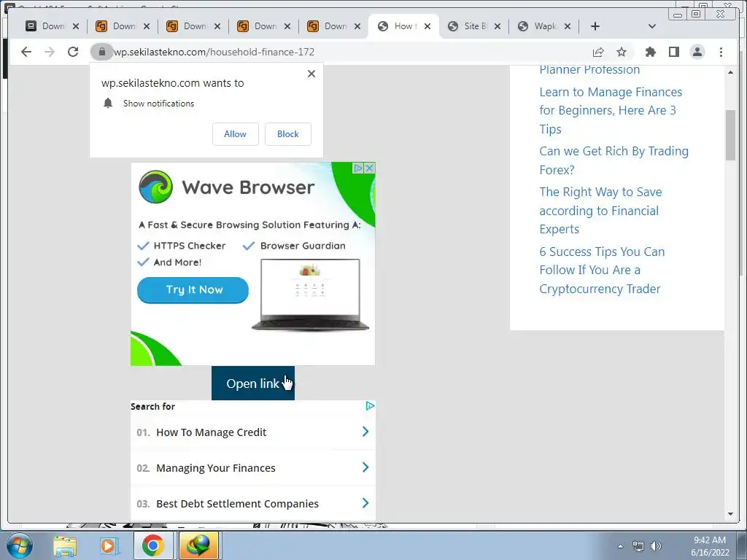Open the profile avatar menu
This screenshot has width=747, height=560.
click(697, 52)
